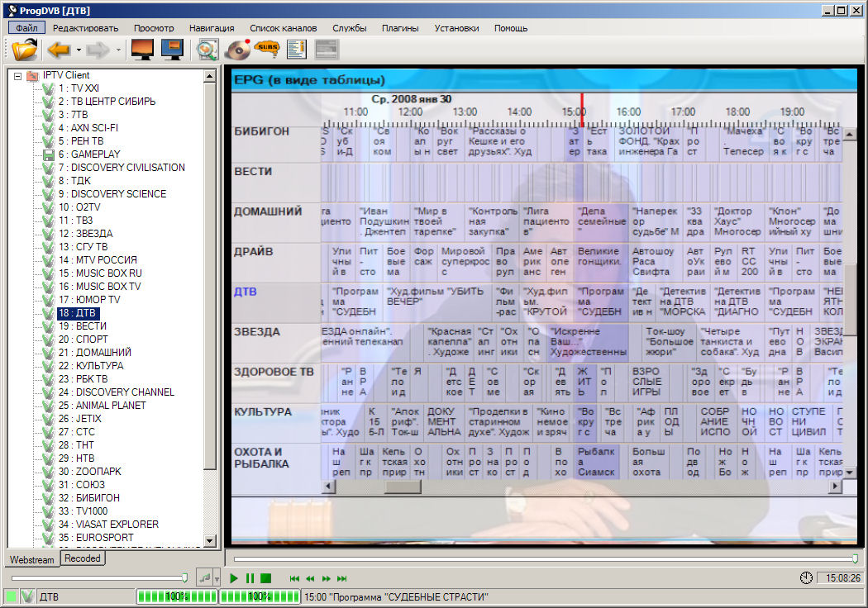Click red current-time marker on EPG timeline
868x608 pixels.
point(582,111)
